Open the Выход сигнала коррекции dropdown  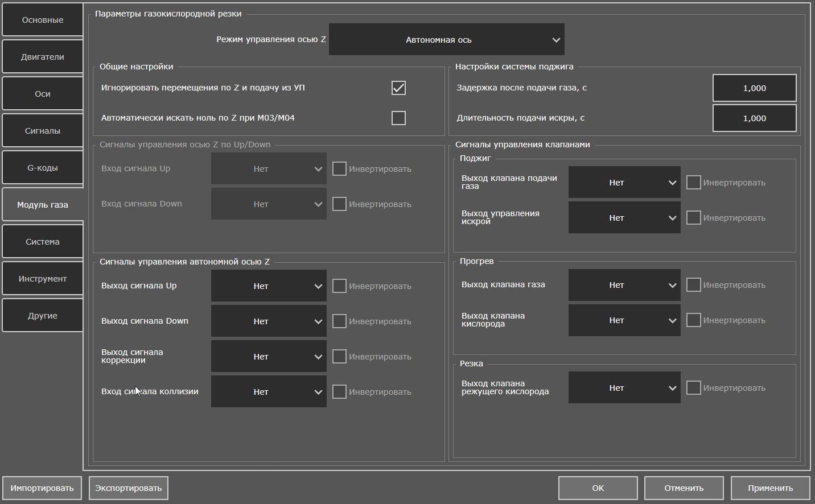pyautogui.click(x=269, y=356)
